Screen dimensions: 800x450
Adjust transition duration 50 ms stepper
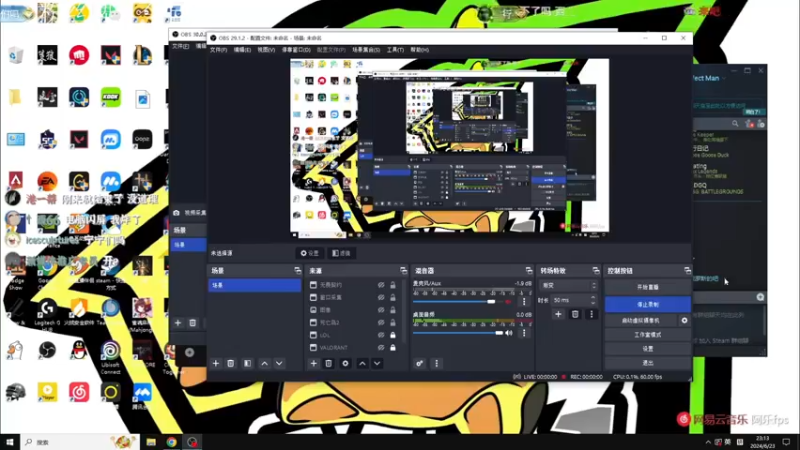point(593,300)
